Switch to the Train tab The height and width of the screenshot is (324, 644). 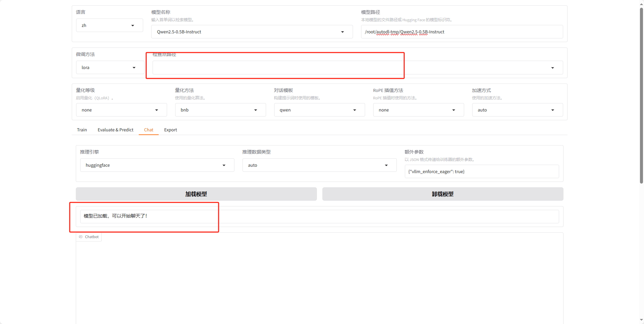click(82, 130)
